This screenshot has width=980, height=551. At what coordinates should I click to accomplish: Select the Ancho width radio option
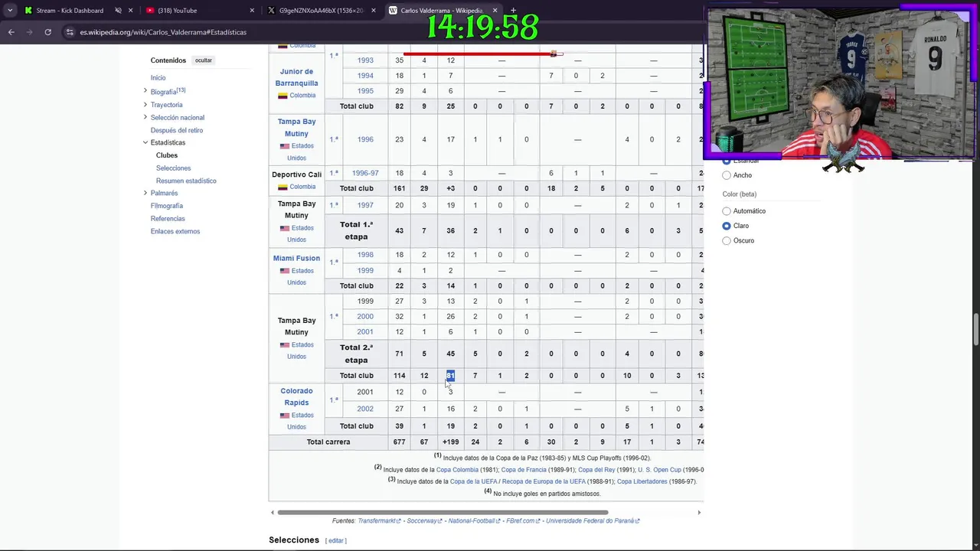[x=727, y=175]
